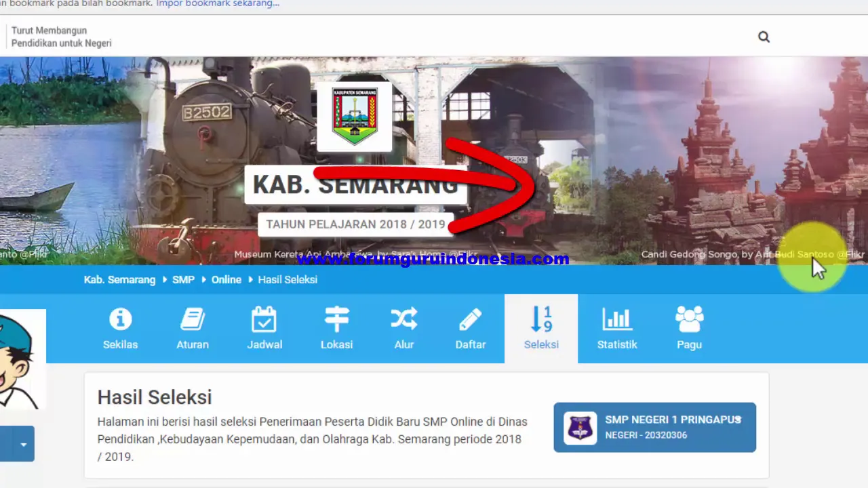This screenshot has height=488, width=868.
Task: Click the Impor bookmark sekarang link
Action: [x=218, y=3]
